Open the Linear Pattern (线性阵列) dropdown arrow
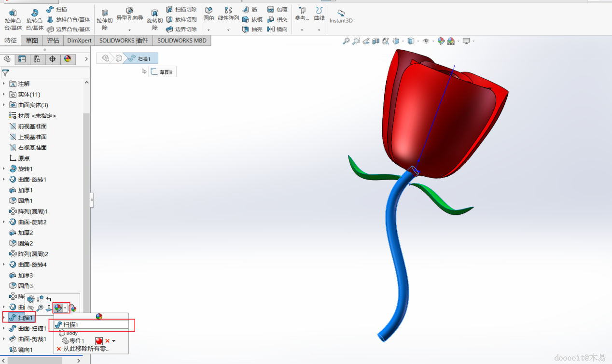 coord(228,30)
